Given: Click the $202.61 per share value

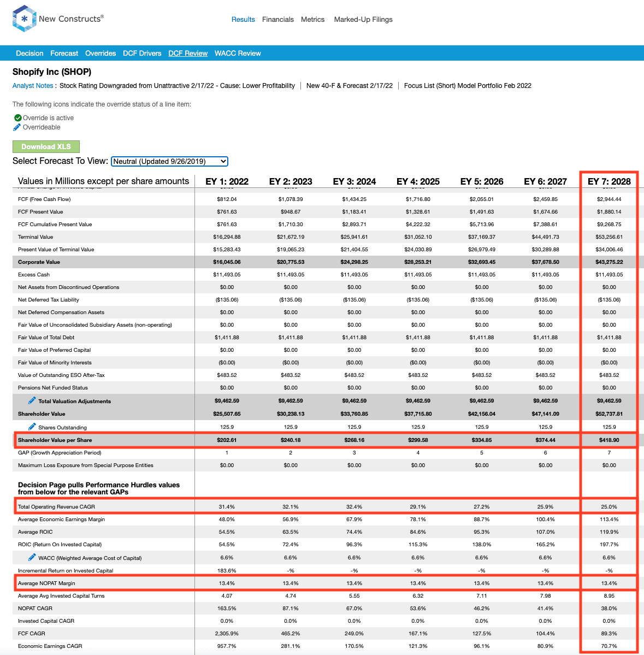Looking at the screenshot, I should pos(227,440).
